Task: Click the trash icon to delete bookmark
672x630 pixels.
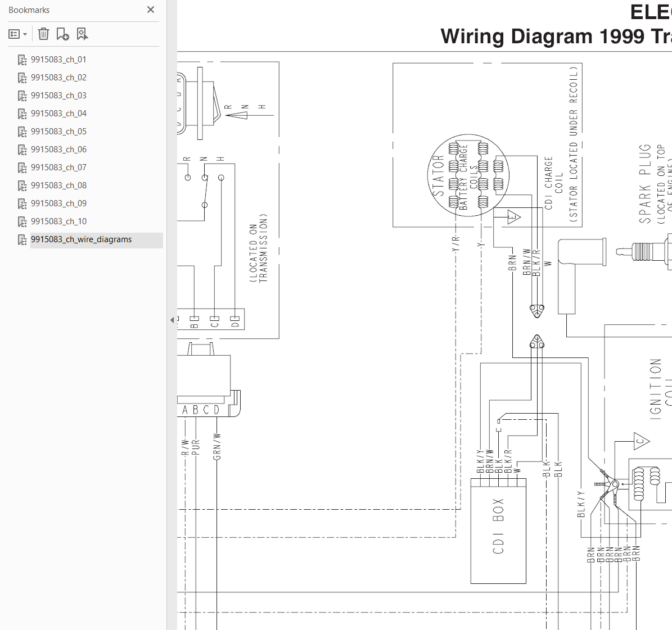Action: coord(43,34)
